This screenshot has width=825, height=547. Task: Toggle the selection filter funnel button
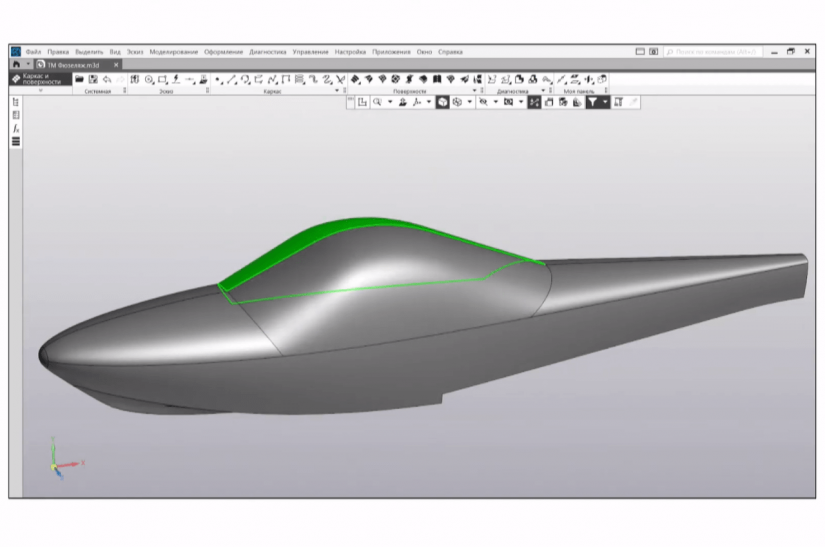[x=592, y=102]
